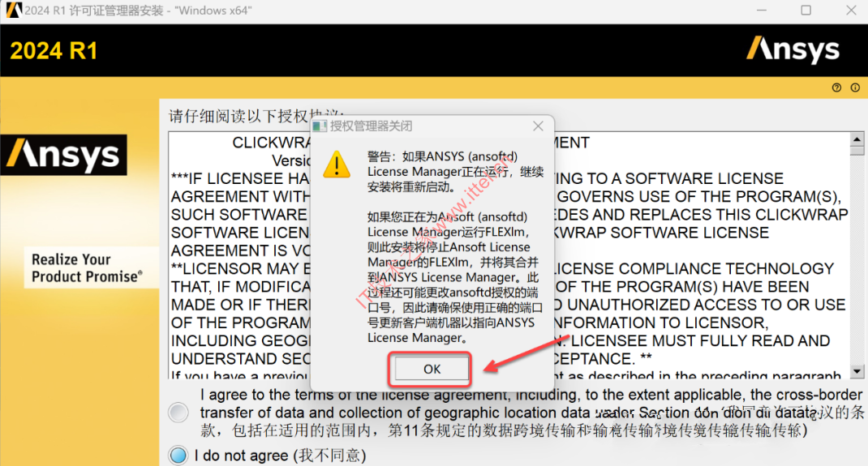Screen dimensions: 868x466
Task: Click scrollbar up arrow of license text
Action: pyautogui.click(x=857, y=139)
